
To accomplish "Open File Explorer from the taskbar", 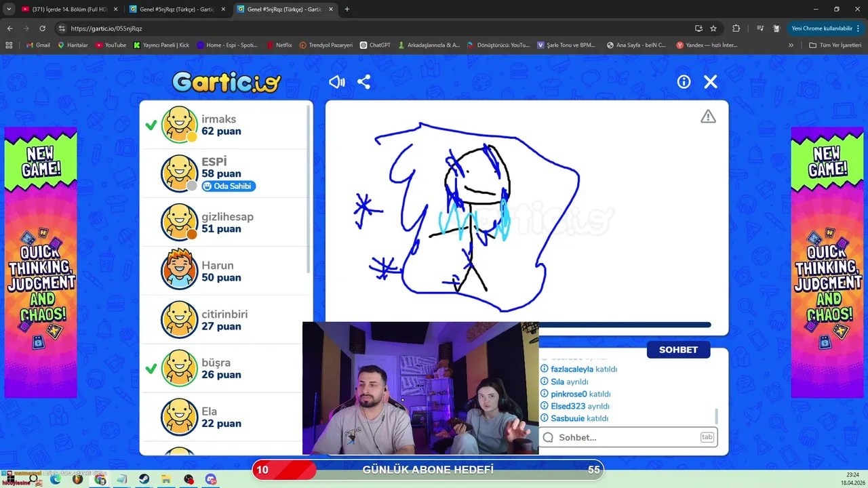I will 166,479.
